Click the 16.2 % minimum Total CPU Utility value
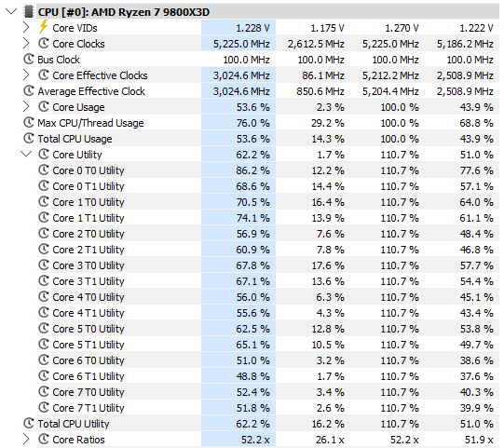 (328, 424)
